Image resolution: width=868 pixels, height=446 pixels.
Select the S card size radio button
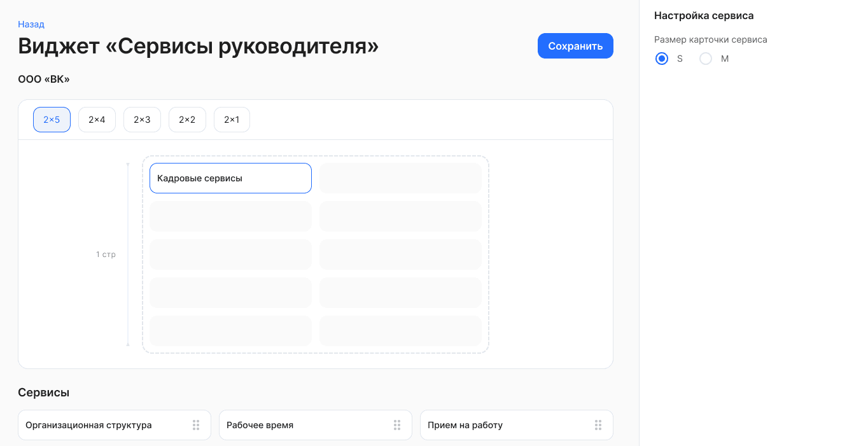661,59
